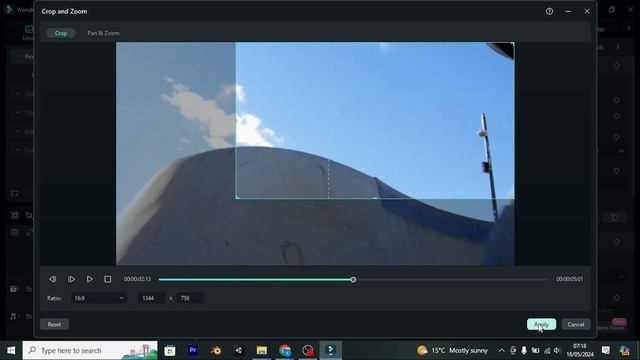
Task: Open Filmora from the taskbar
Action: pyautogui.click(x=331, y=350)
